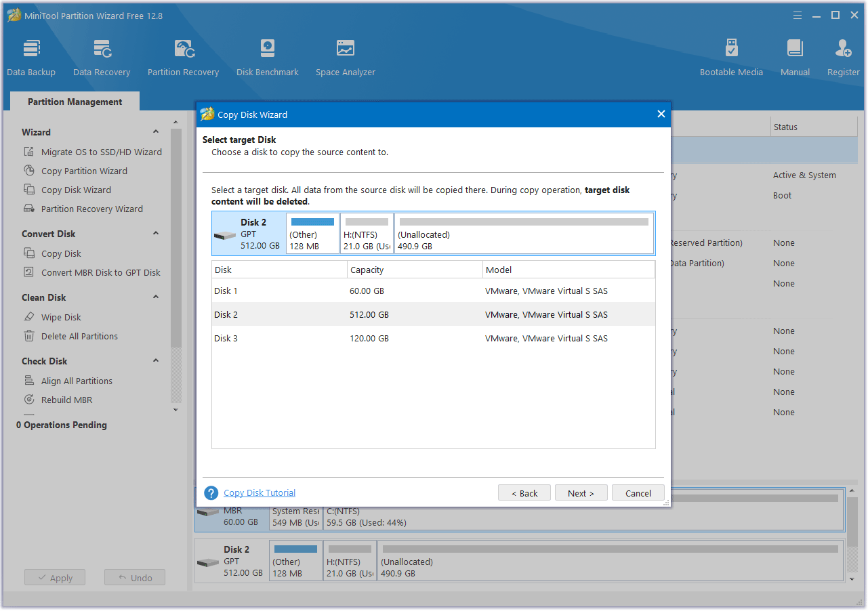
Task: Collapse the Check Disk section
Action: (x=156, y=361)
